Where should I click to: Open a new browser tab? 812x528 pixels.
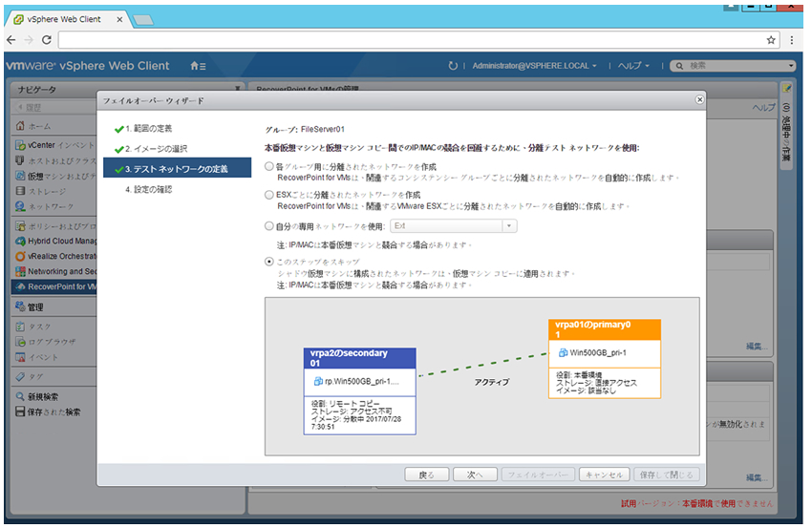(143, 20)
